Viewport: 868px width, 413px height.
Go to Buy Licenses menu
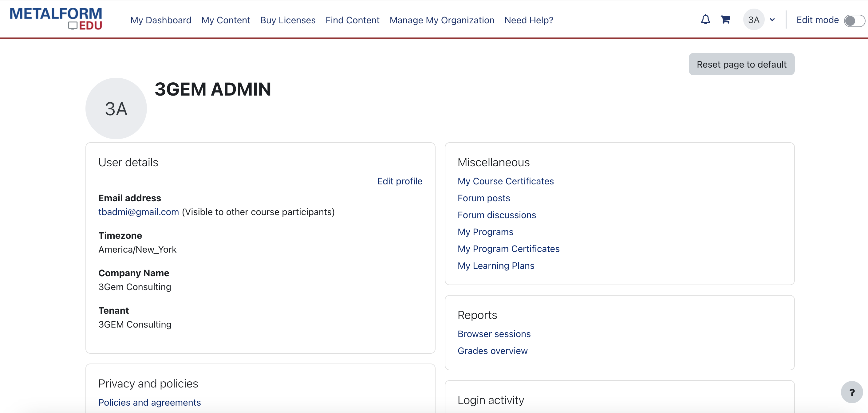pyautogui.click(x=287, y=20)
